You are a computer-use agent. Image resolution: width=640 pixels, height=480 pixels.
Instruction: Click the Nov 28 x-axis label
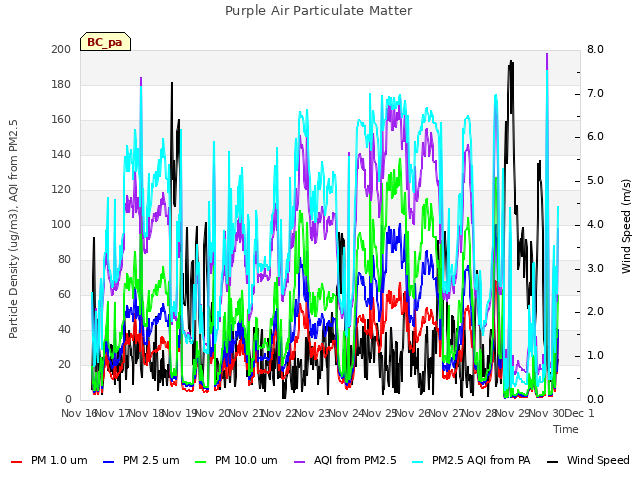click(480, 413)
